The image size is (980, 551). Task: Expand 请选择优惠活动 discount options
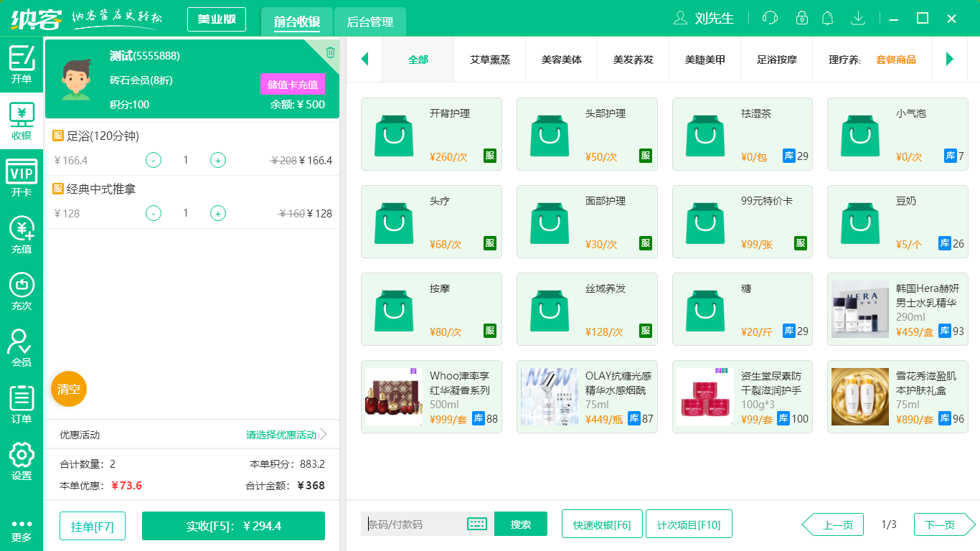(x=280, y=434)
